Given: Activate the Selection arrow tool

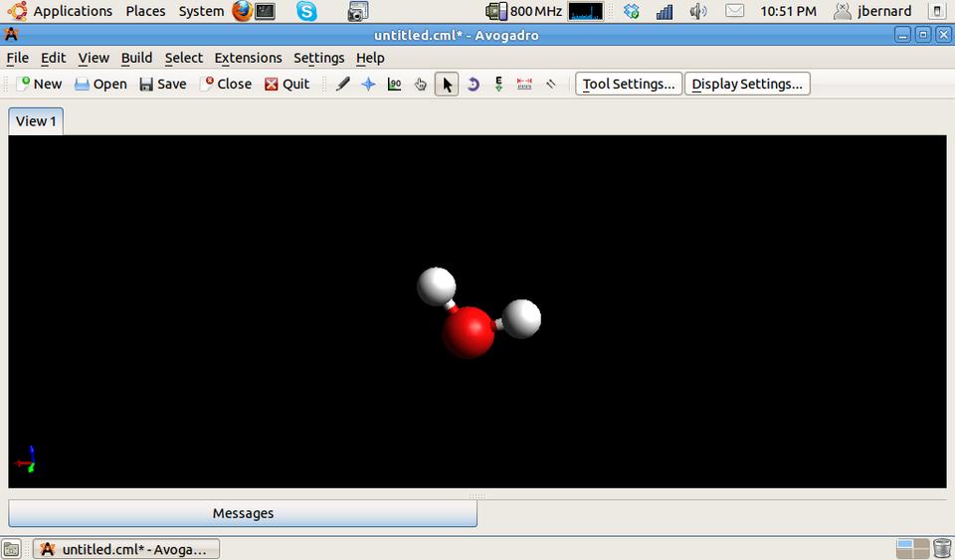Looking at the screenshot, I should point(447,85).
